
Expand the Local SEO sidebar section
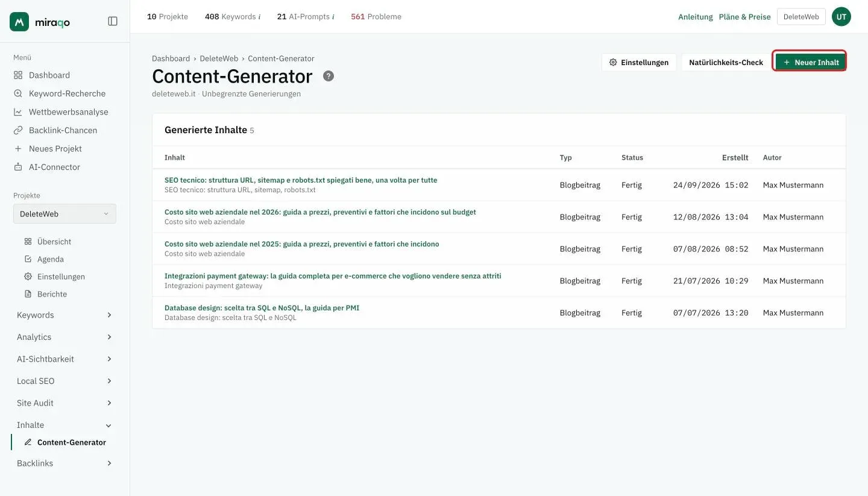point(64,381)
